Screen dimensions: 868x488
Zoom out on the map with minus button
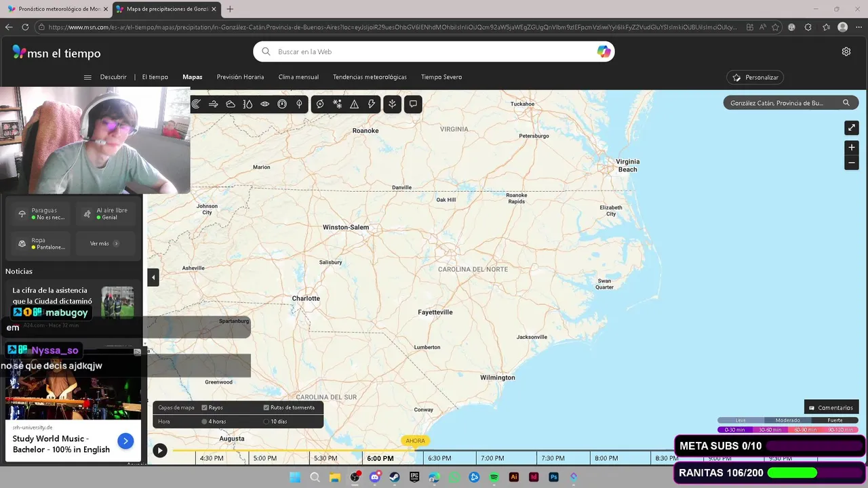coord(852,163)
